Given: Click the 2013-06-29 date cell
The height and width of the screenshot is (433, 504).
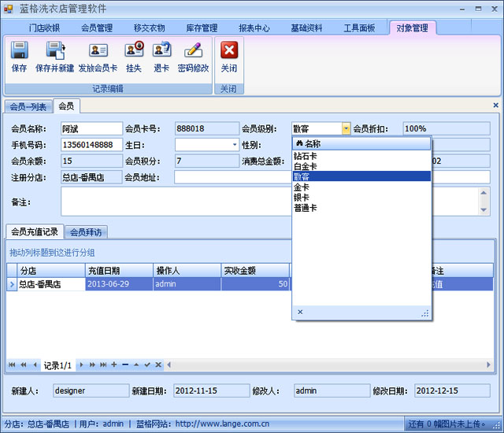Looking at the screenshot, I should tap(119, 284).
